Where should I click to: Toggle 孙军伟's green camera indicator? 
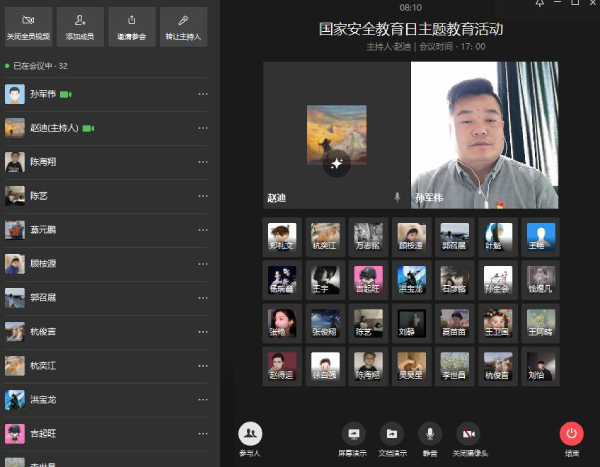coord(66,95)
